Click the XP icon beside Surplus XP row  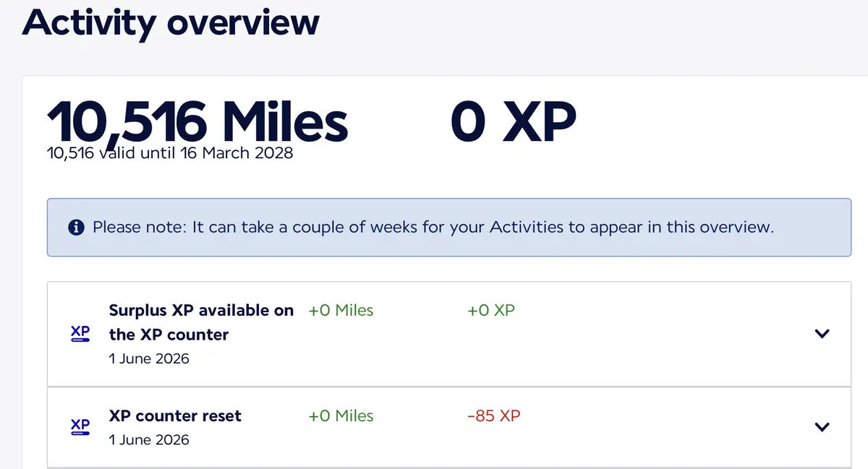point(80,334)
